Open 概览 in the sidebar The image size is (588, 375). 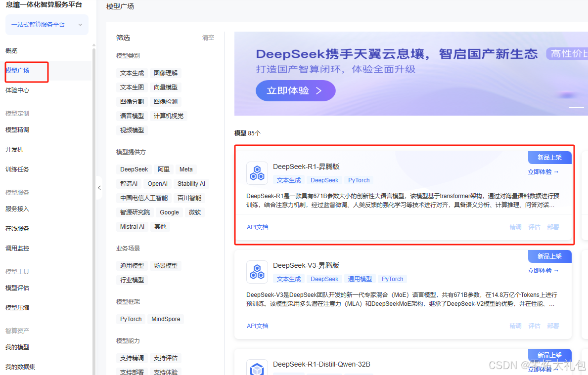tap(11, 50)
